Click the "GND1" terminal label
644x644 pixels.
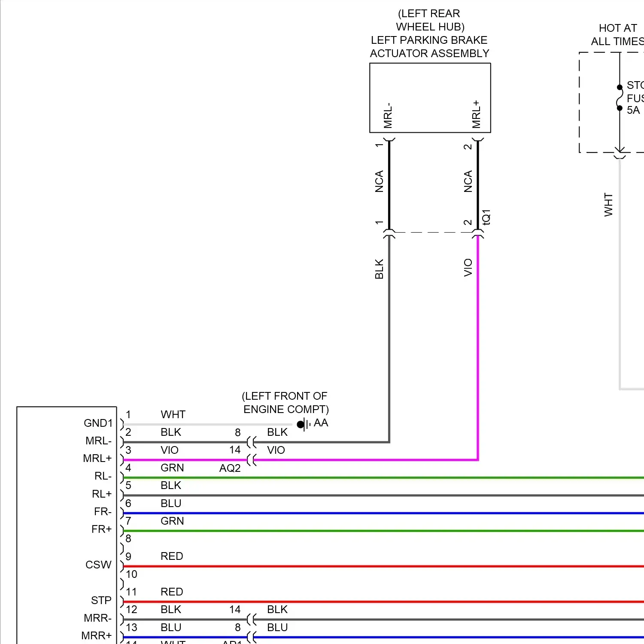98,423
